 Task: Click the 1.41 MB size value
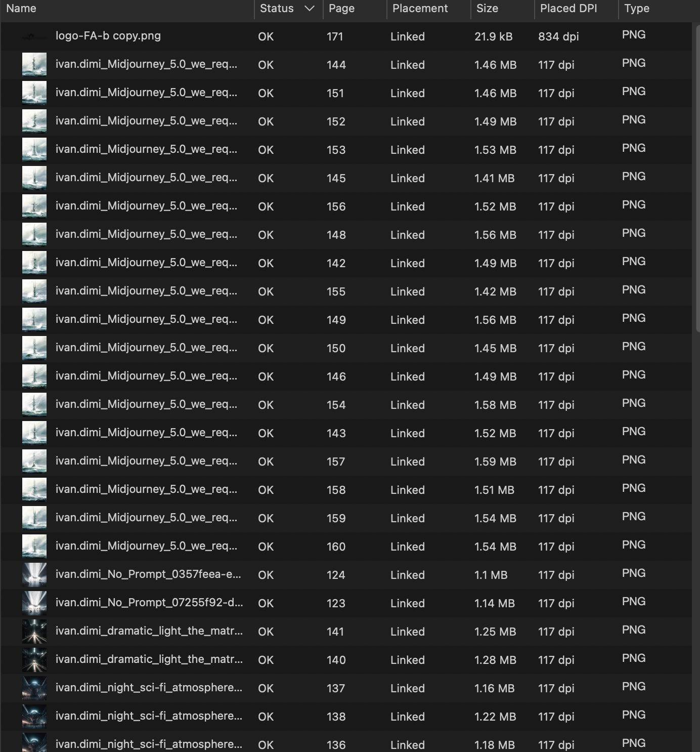click(x=494, y=178)
